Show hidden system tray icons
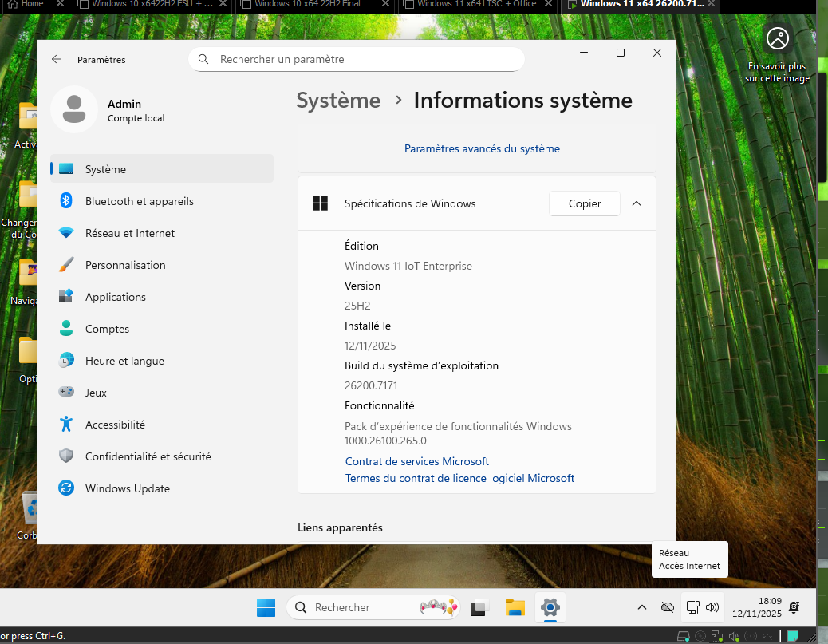Viewport: 828px width, 644px height. (641, 607)
